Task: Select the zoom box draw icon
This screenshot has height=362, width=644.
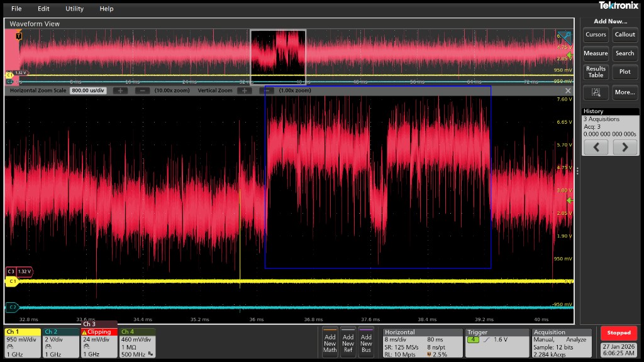Action: point(596,92)
